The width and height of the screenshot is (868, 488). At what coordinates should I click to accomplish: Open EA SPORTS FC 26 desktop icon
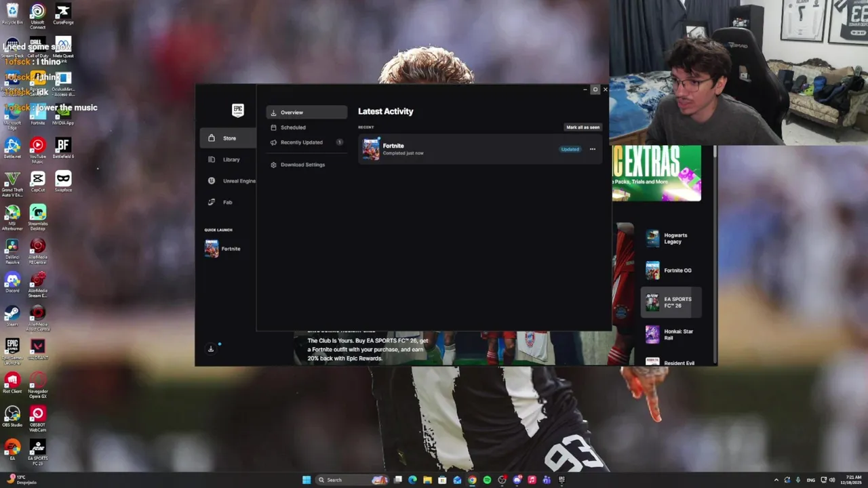pos(38,452)
